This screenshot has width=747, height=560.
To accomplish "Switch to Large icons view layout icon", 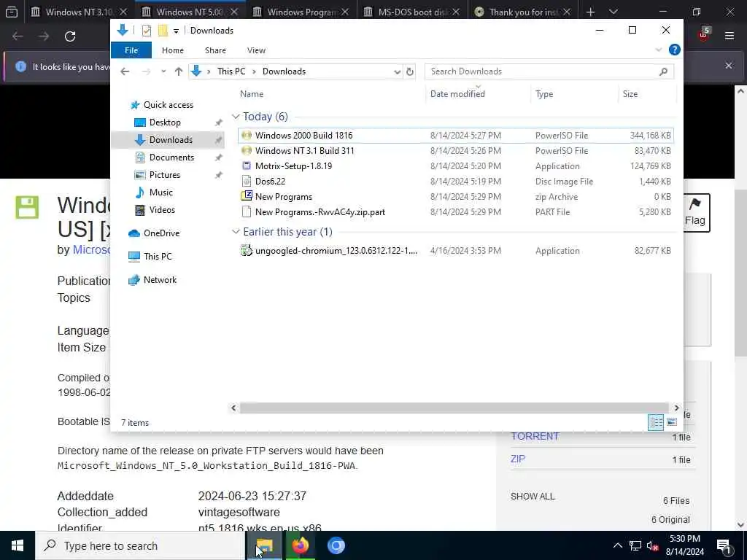I will coord(672,422).
